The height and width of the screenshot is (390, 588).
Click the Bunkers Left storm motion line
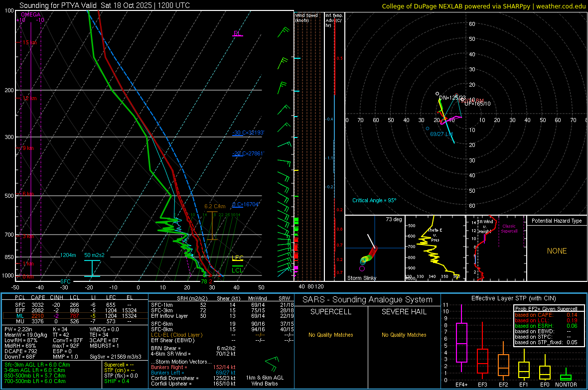coord(193,373)
